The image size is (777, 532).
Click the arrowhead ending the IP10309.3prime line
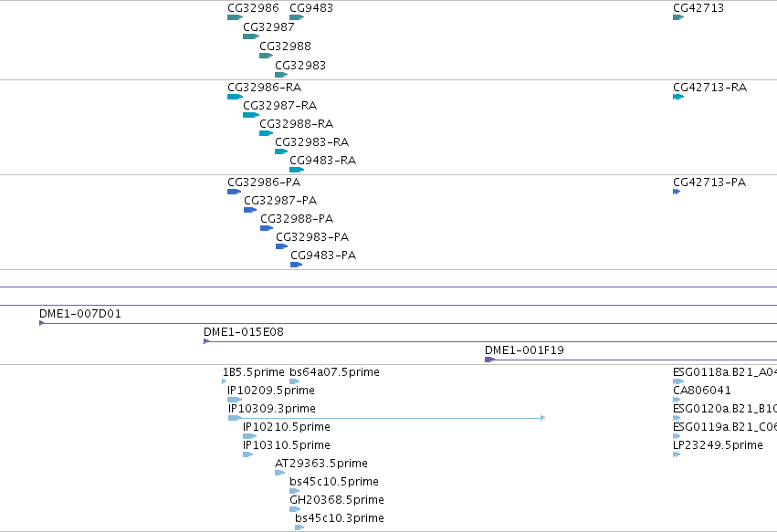(543, 418)
